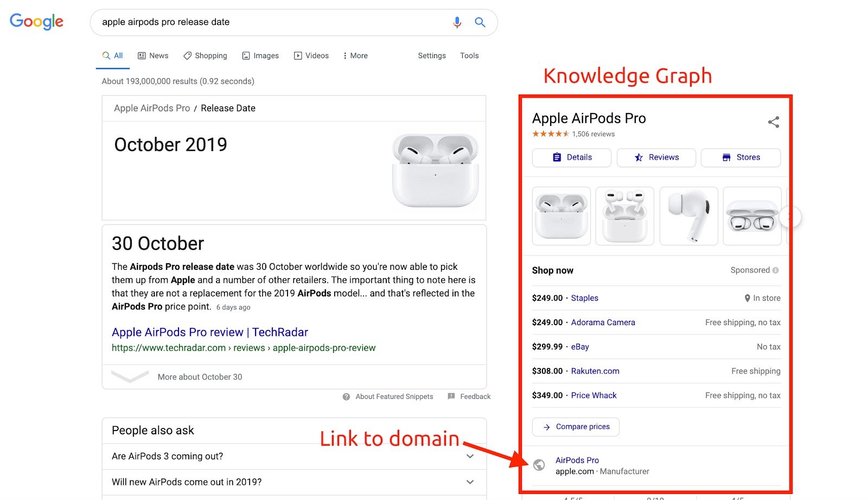
Task: Switch to the Images tab
Action: tap(260, 55)
